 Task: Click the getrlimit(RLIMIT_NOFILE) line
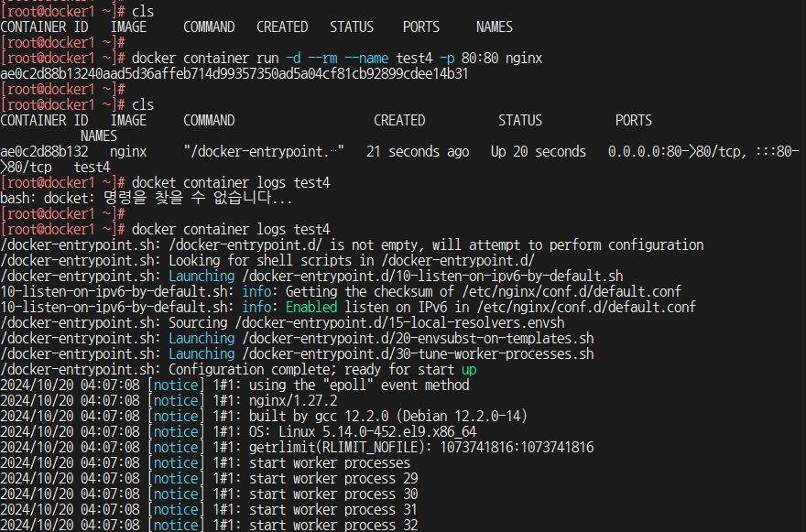point(297,447)
